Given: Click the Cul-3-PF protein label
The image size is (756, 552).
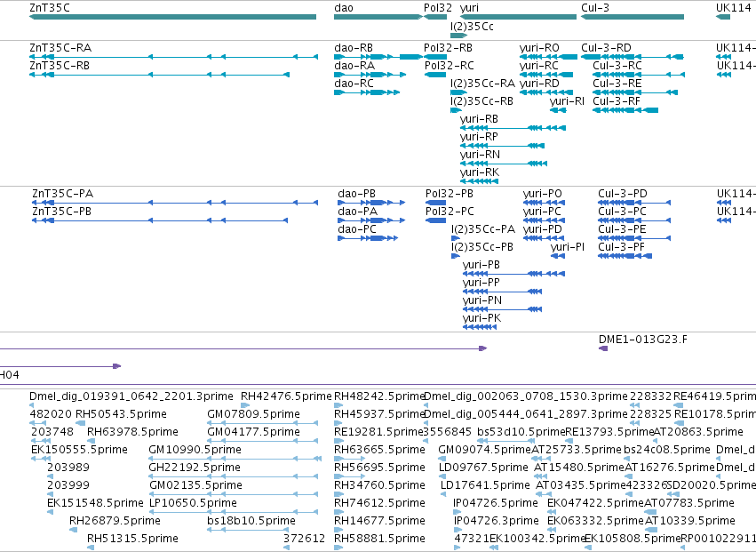Looking at the screenshot, I should [x=622, y=247].
